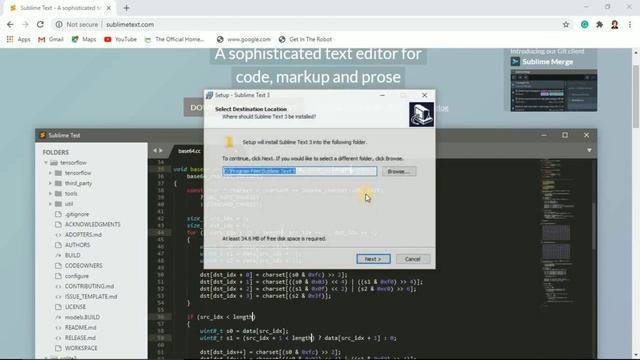Viewport: 640px width, 360px height.
Task: Select the .gitignore file
Action: coord(77,214)
